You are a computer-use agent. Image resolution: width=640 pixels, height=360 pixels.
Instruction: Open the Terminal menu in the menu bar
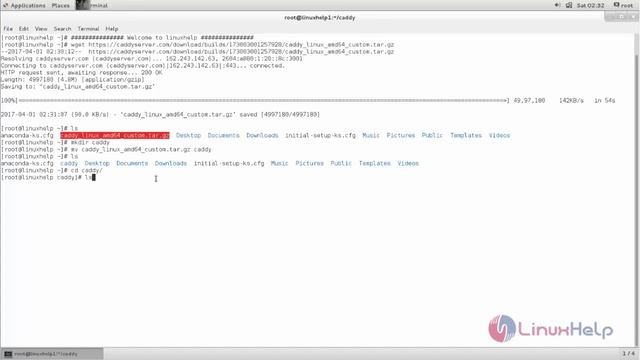[x=88, y=29]
